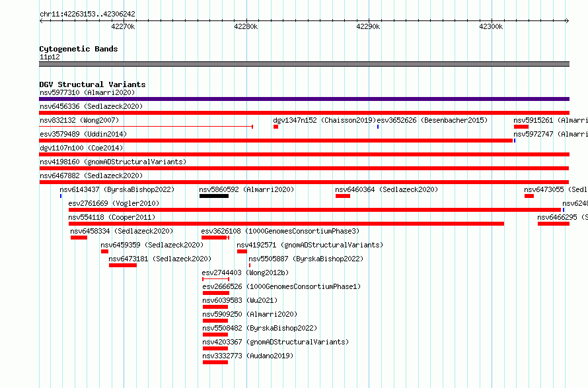The height and width of the screenshot is (388, 588).
Task: Open nsv5505887 (ByrskaBishop2022) label
Action: pos(306,259)
